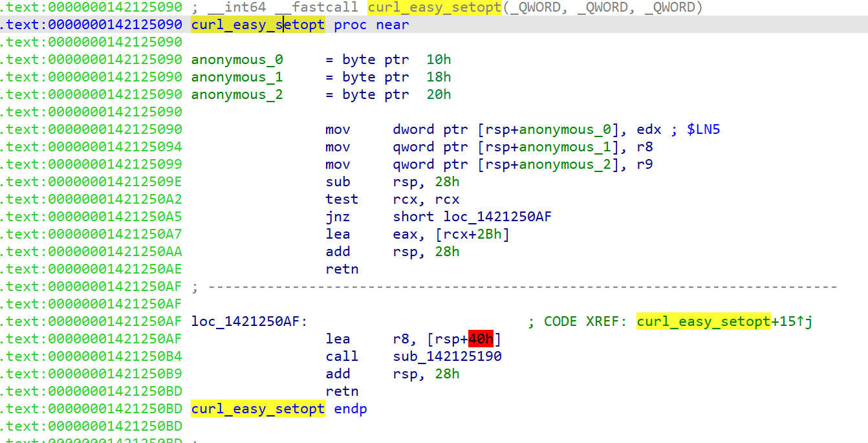Screen dimensions: 868x443
Task: Select anonymous_1 in its 'byte ptr 18h' definition
Action: 237,77
